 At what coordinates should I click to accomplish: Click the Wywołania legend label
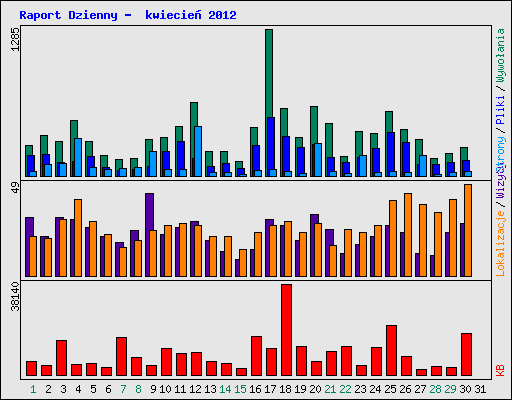[500, 55]
